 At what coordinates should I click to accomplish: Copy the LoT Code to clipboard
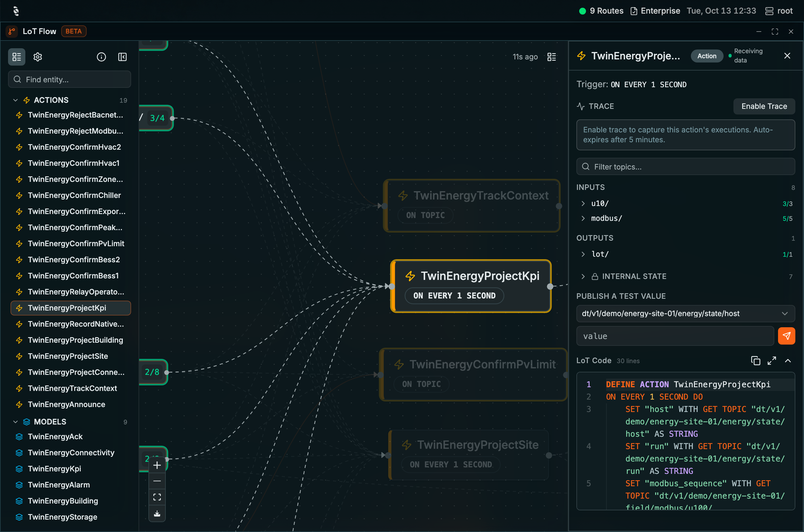(x=755, y=361)
